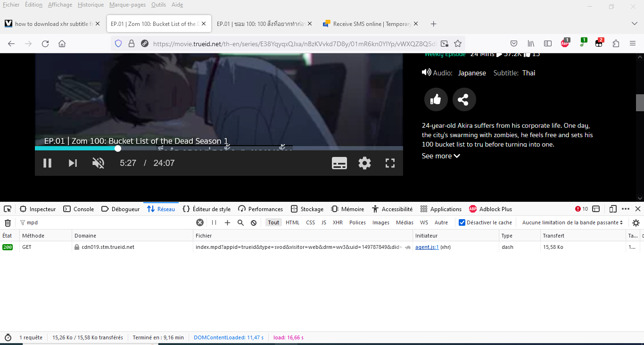Viewport: 644px width, 345px height.
Task: Select the index.mpd request row
Action: (322, 247)
